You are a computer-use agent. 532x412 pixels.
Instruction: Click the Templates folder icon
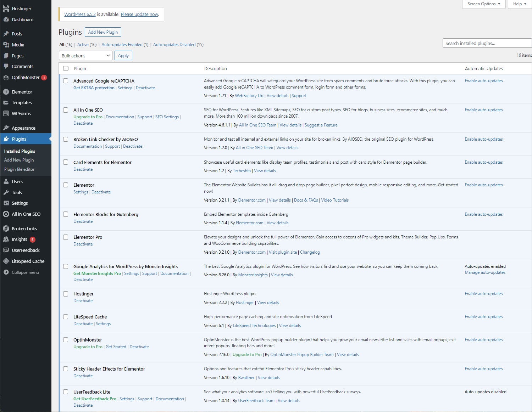(6, 102)
